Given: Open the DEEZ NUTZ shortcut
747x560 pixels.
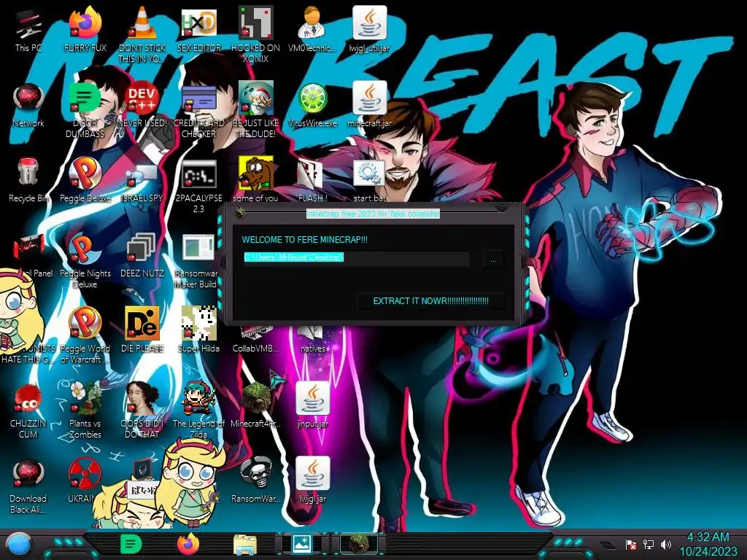Looking at the screenshot, I should pos(142,255).
